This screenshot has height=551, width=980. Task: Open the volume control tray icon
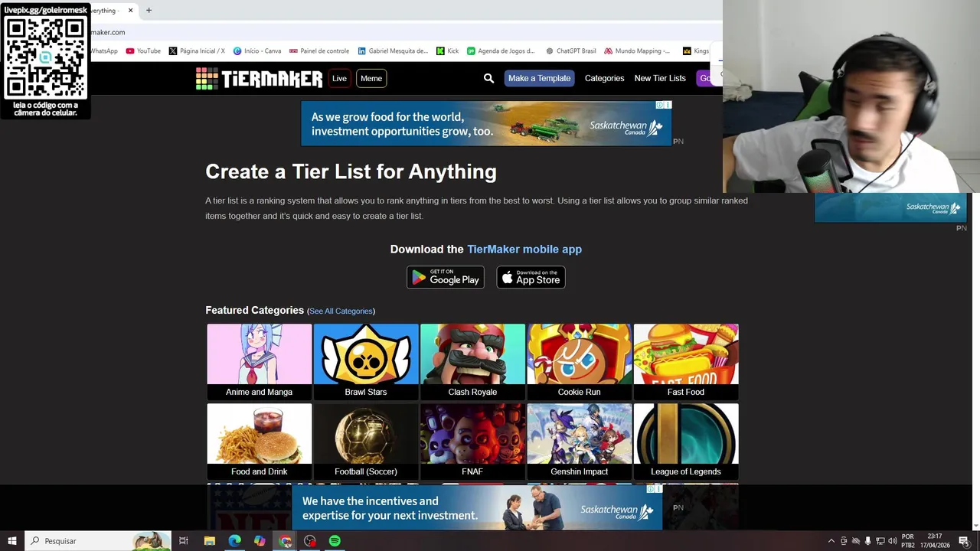point(892,541)
